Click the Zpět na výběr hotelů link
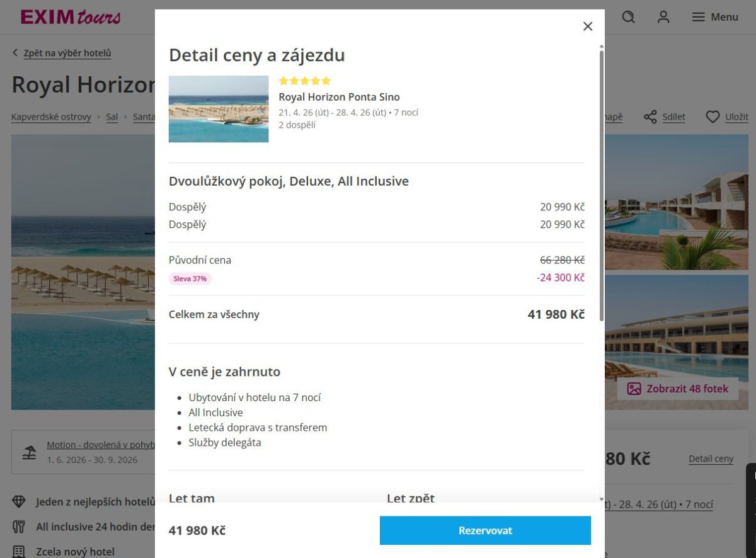 tap(67, 53)
